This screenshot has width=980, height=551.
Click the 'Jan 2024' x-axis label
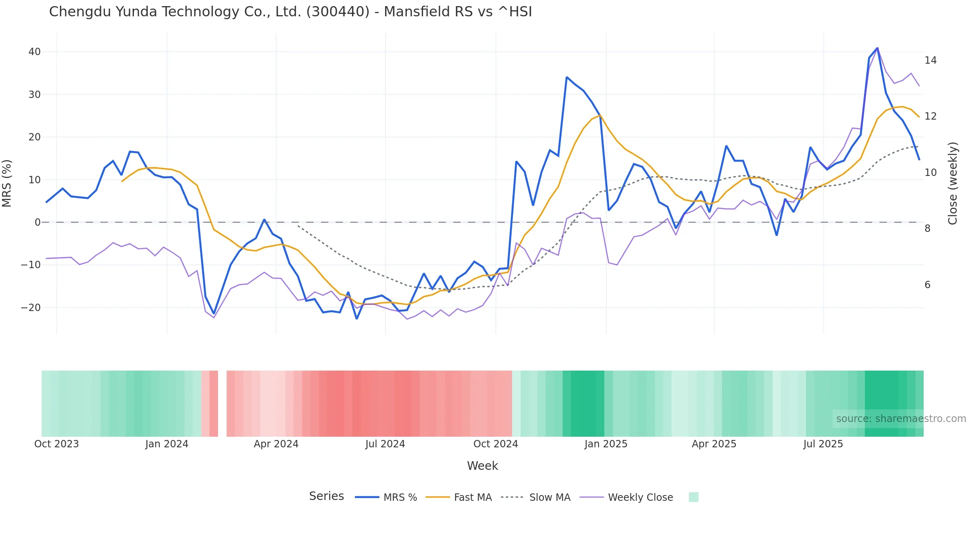(167, 444)
